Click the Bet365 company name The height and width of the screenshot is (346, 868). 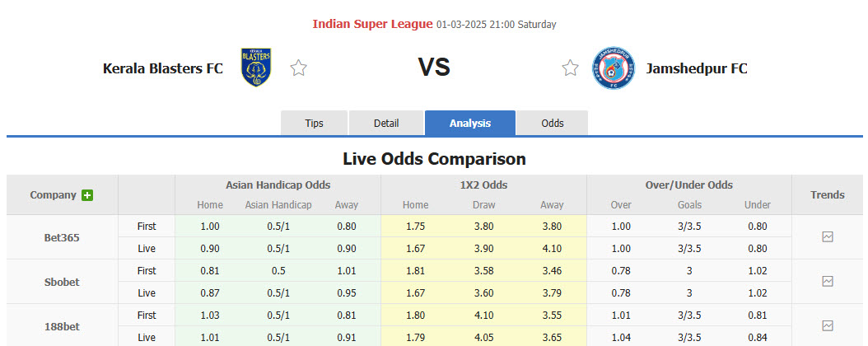(x=62, y=237)
